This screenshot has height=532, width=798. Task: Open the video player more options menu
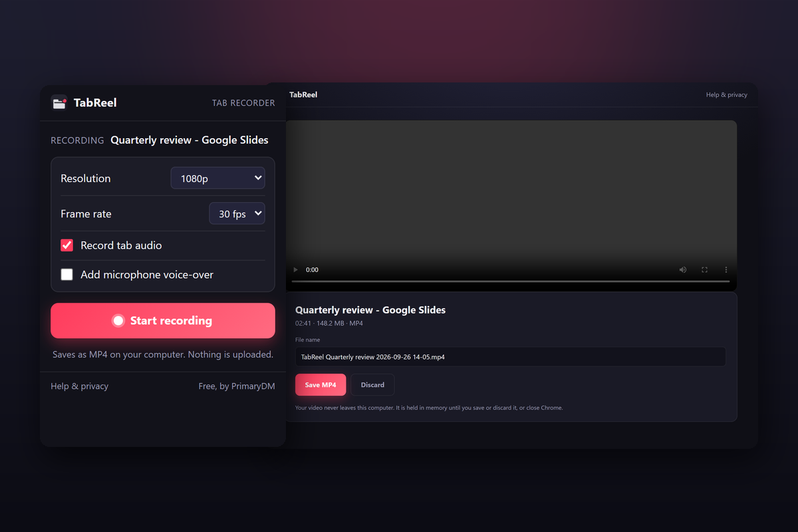point(726,270)
